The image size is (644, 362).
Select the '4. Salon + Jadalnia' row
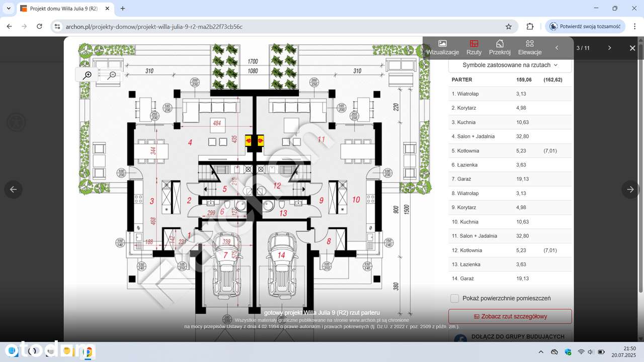pos(510,136)
